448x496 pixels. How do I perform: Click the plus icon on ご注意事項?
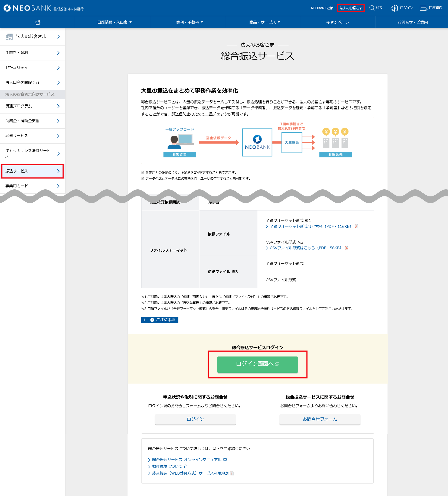coord(145,320)
